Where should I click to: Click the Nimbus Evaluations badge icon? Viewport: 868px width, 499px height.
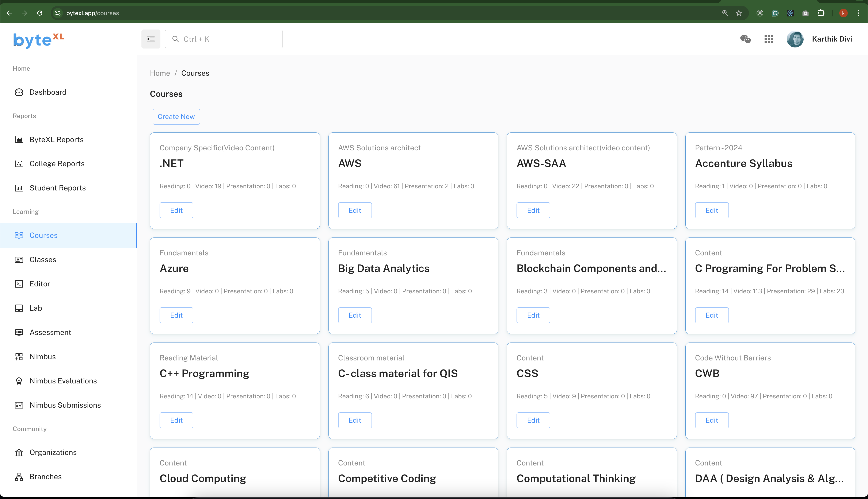click(19, 381)
